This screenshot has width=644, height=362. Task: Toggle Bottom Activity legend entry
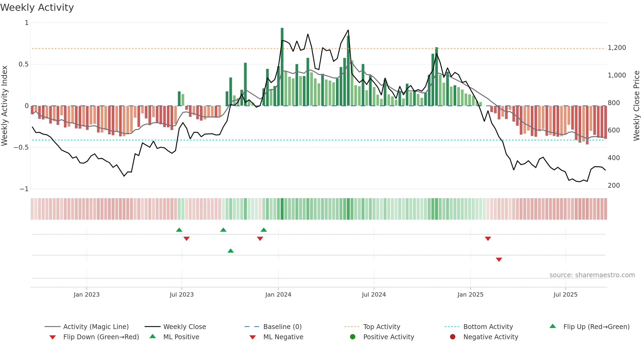(479, 327)
